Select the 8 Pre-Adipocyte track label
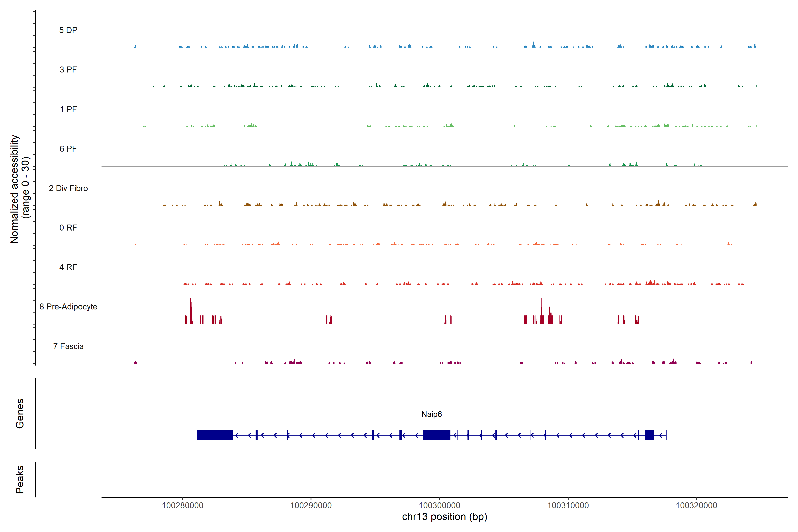 tap(68, 307)
